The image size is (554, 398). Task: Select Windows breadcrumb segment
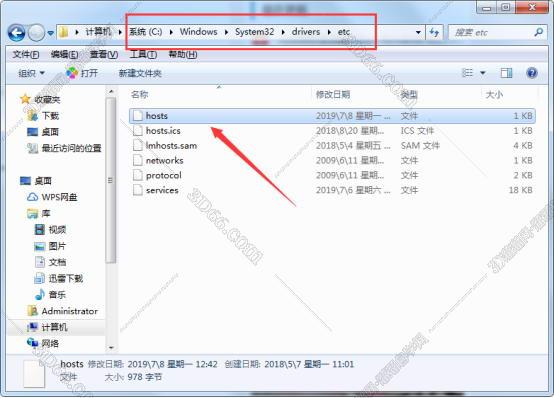tap(199, 32)
